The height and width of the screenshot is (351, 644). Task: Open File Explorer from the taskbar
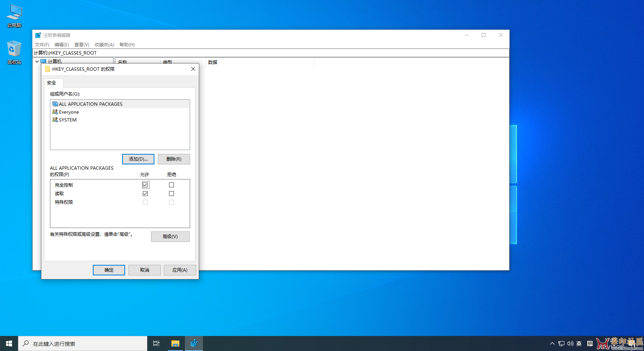pyautogui.click(x=175, y=343)
